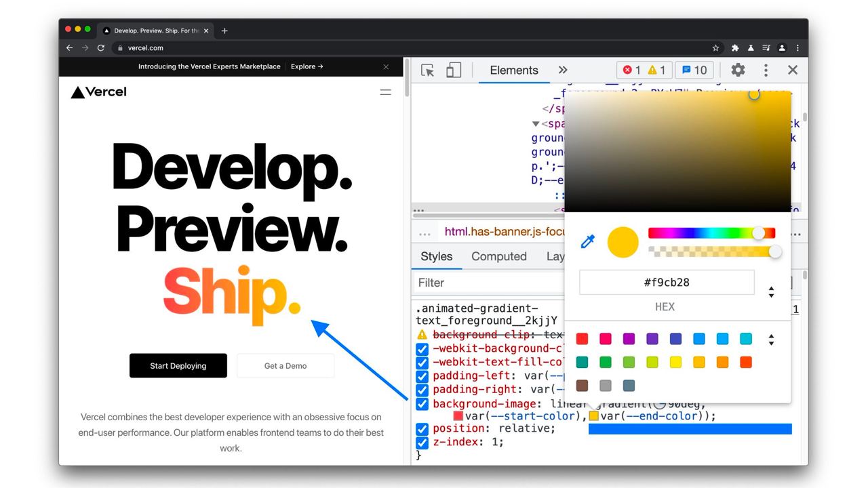
Task: Click the Vercel logo
Action: pos(98,92)
